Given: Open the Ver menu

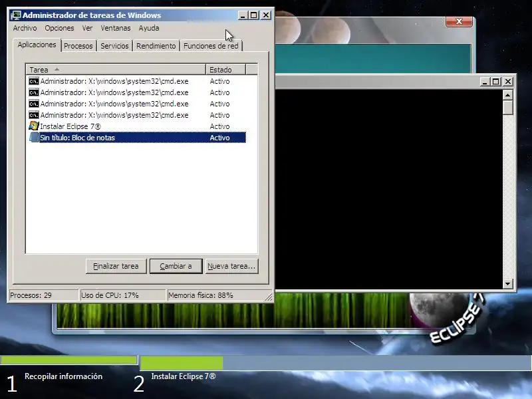Looking at the screenshot, I should [87, 28].
